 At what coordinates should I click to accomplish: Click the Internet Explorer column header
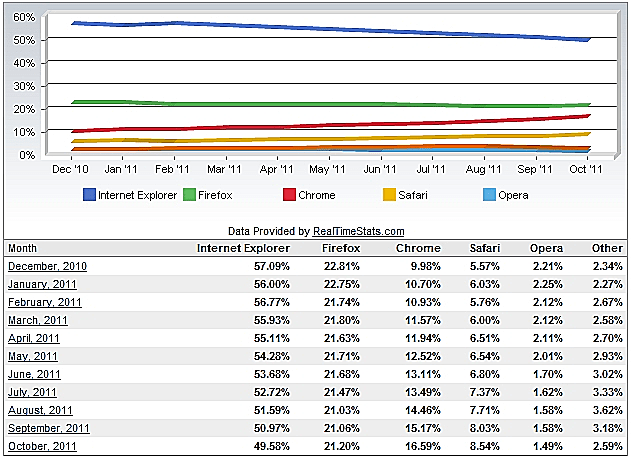(243, 248)
